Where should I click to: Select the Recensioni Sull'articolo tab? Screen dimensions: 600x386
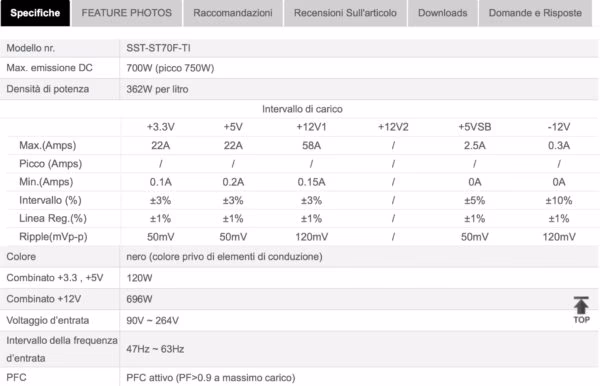click(x=345, y=13)
